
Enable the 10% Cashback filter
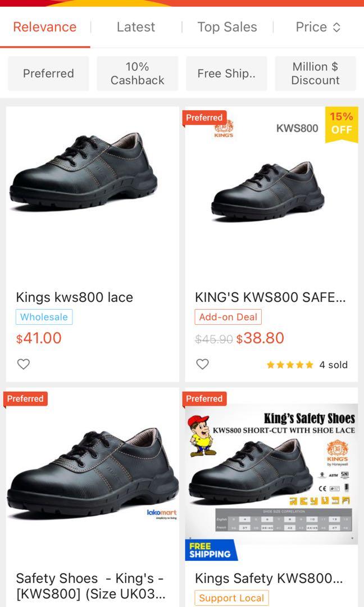[x=137, y=73]
